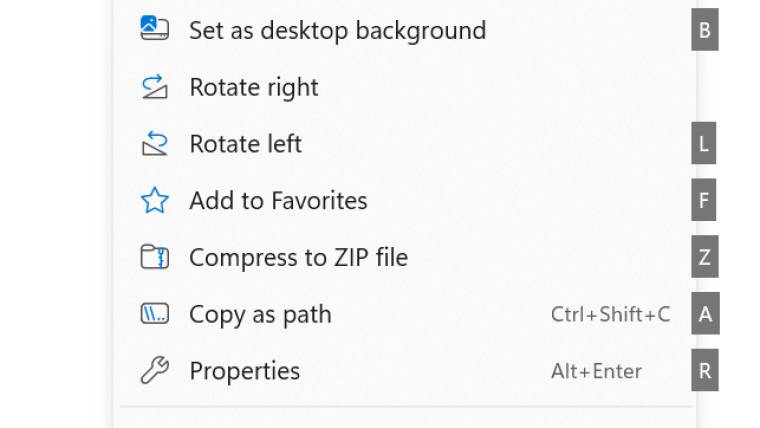Select the Copy as path label
This screenshot has width=760, height=428.
pos(260,315)
